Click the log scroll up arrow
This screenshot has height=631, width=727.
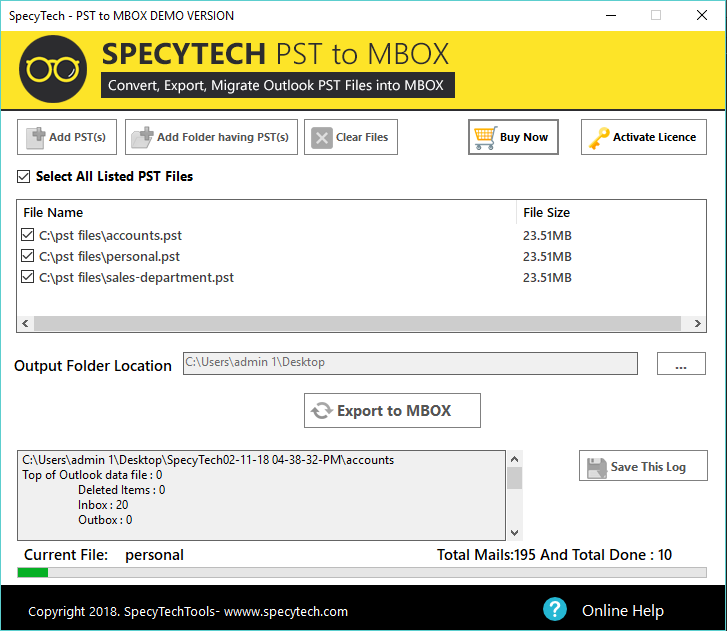514,459
